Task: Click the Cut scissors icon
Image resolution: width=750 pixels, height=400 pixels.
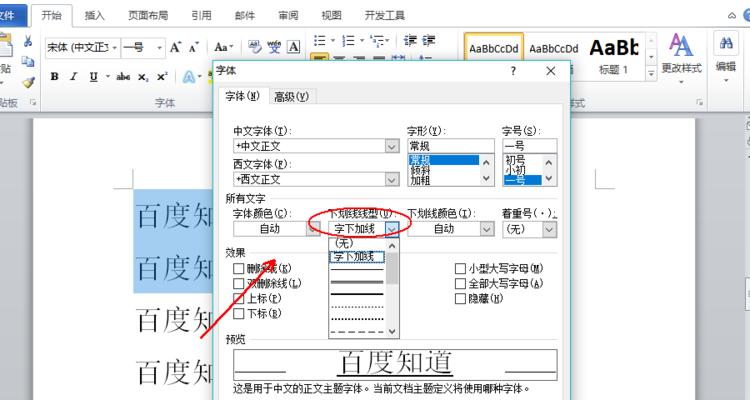Action: point(28,41)
